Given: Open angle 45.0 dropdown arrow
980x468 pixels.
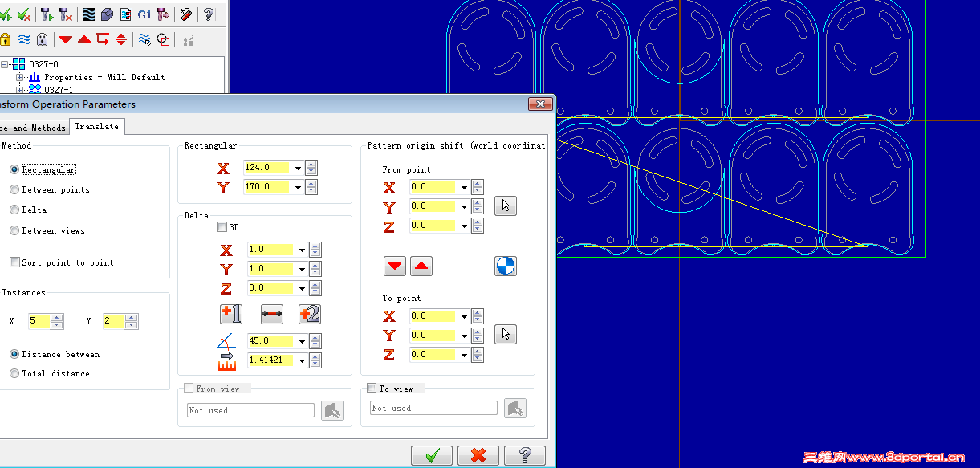Looking at the screenshot, I should [302, 341].
